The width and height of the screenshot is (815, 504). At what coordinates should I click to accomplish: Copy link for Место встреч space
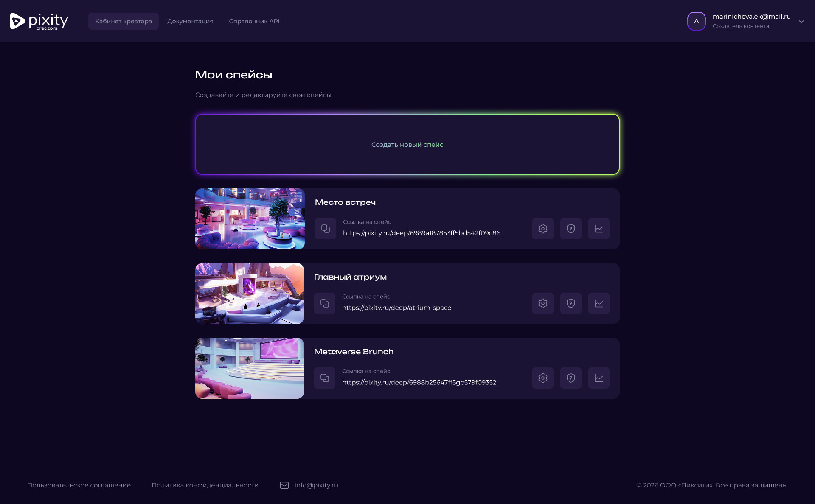coord(326,229)
